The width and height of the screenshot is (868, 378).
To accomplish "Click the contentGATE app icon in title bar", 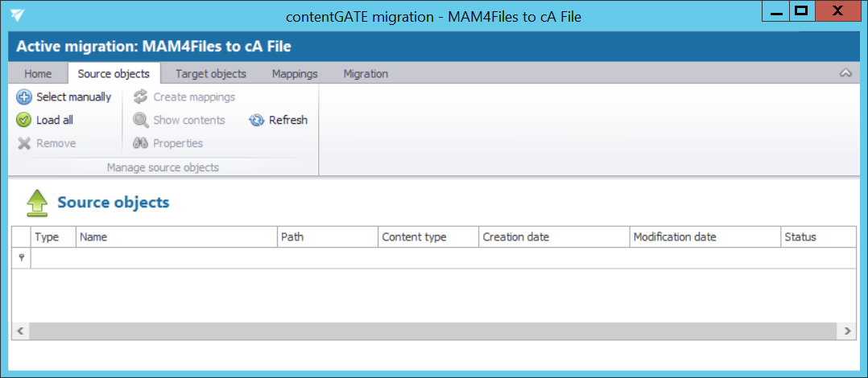I will 17,15.
